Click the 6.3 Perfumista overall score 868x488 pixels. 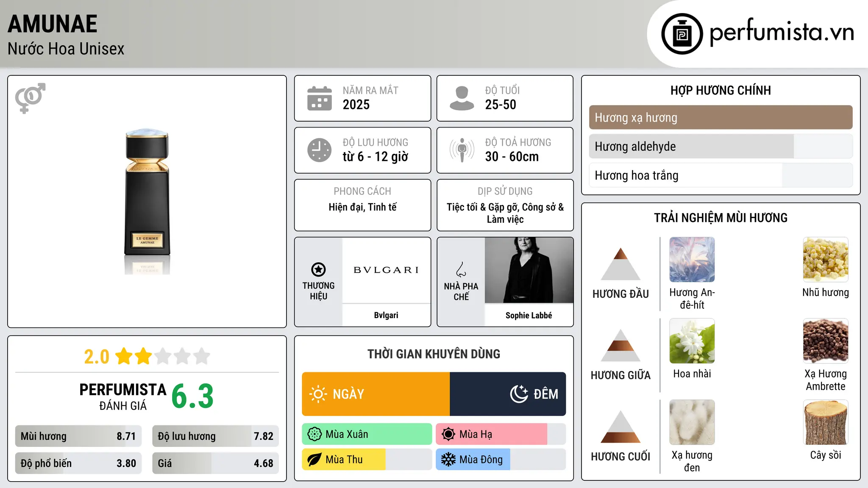point(192,396)
